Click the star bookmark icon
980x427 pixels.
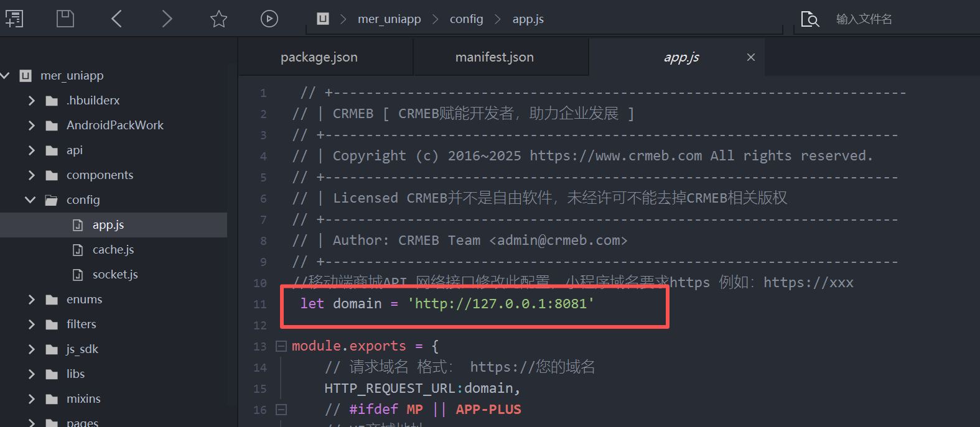click(x=218, y=19)
